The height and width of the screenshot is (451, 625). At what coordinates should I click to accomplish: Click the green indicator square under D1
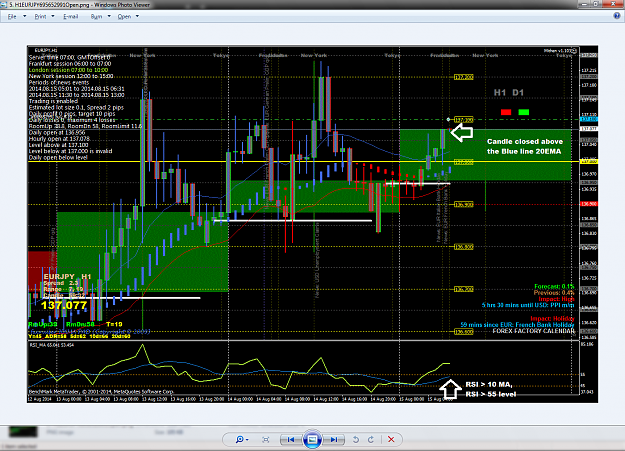click(x=523, y=112)
